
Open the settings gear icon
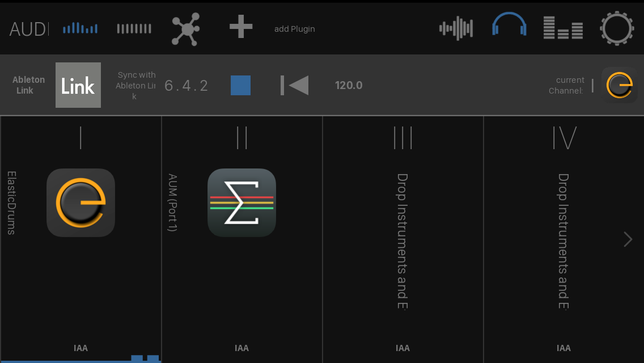coord(616,28)
